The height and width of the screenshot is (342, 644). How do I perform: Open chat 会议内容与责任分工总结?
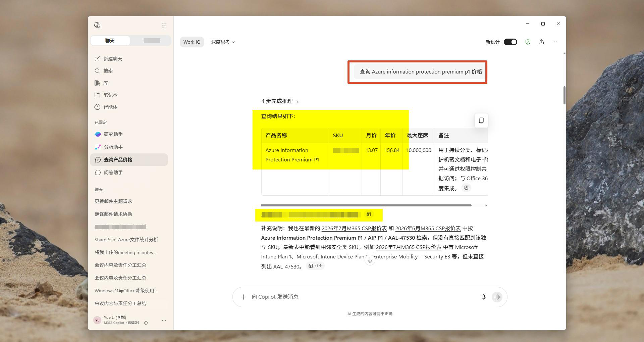120,303
